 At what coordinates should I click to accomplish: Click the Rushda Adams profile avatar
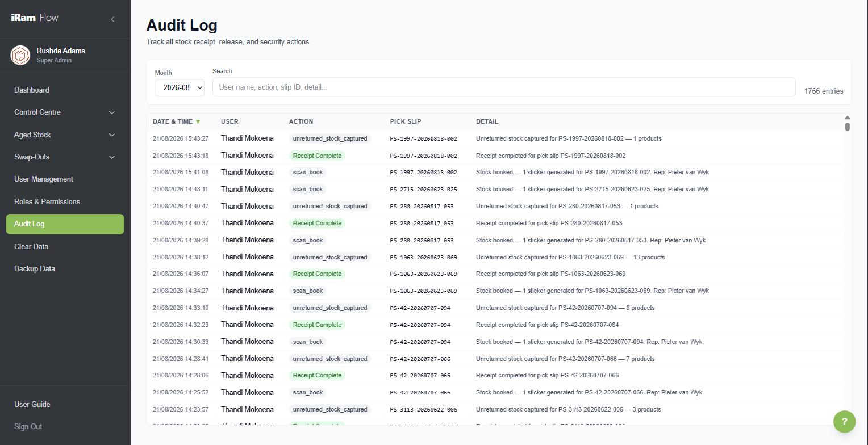(20, 55)
